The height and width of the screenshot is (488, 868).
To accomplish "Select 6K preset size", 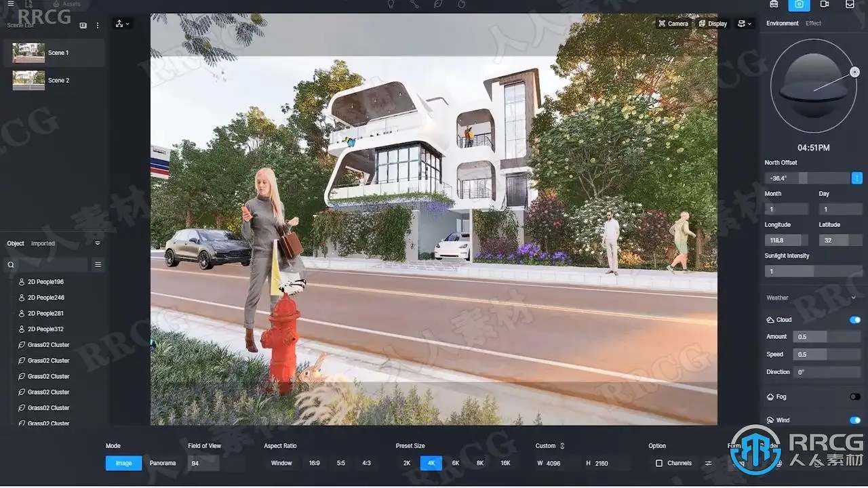I will [456, 464].
